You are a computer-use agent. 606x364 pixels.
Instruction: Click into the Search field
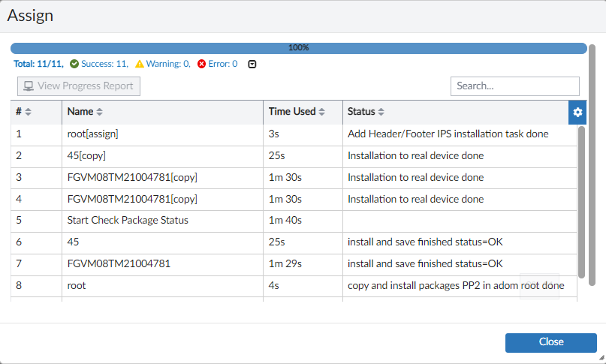click(514, 86)
